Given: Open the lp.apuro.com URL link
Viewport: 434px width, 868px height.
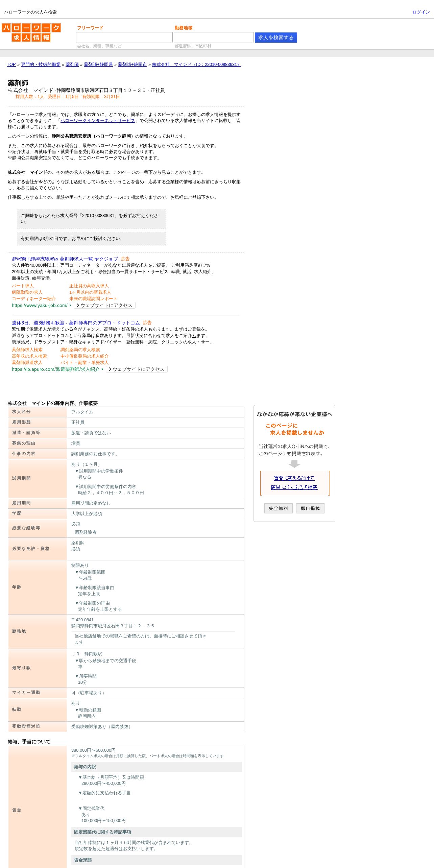Looking at the screenshot, I should [x=56, y=369].
